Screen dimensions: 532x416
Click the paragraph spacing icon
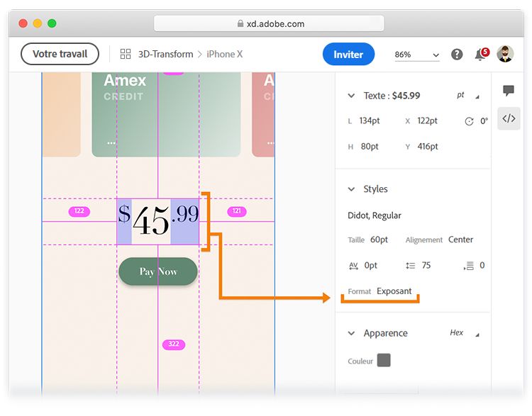(468, 266)
